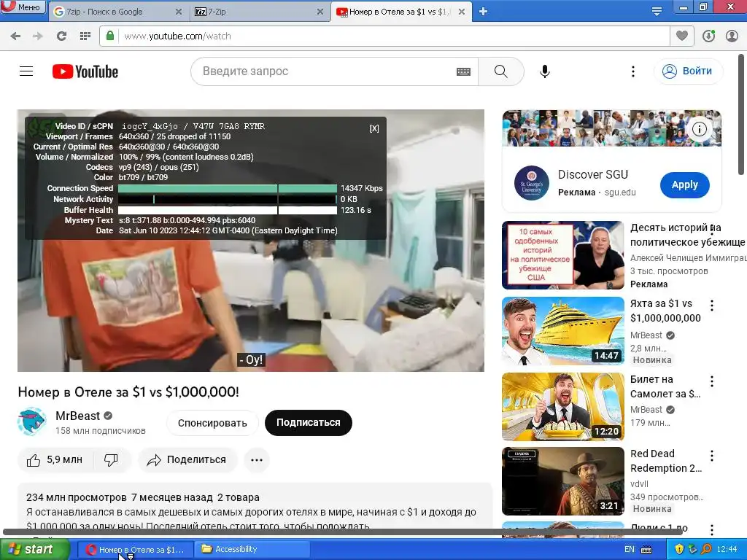Close the '7zip - Поиск в Google' tab
This screenshot has height=560, width=747.
click(179, 12)
